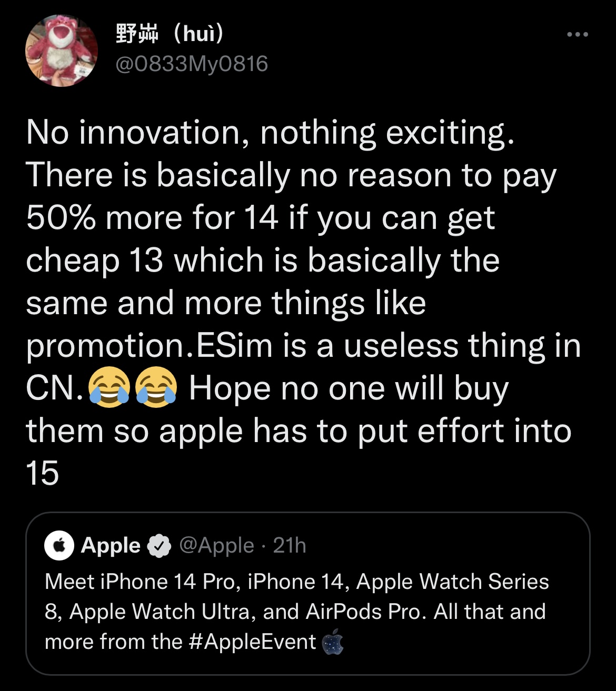Click the starry Apple hashflag icon after #AppleEvent
This screenshot has width=616, height=691.
[x=332, y=642]
